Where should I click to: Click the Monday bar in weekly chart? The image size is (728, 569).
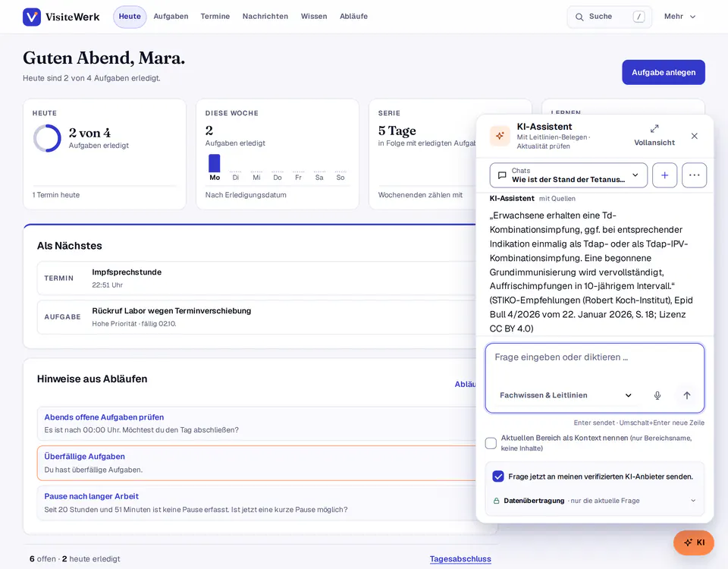214,163
